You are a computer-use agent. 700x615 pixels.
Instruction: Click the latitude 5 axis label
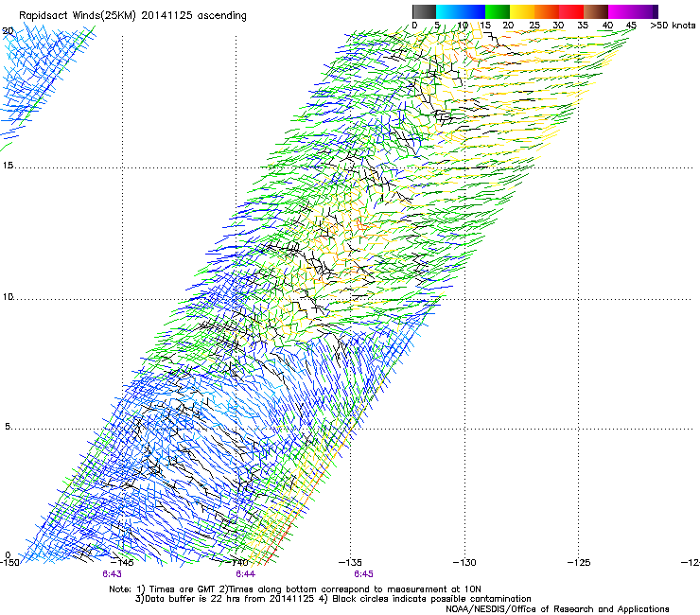[x=8, y=427]
